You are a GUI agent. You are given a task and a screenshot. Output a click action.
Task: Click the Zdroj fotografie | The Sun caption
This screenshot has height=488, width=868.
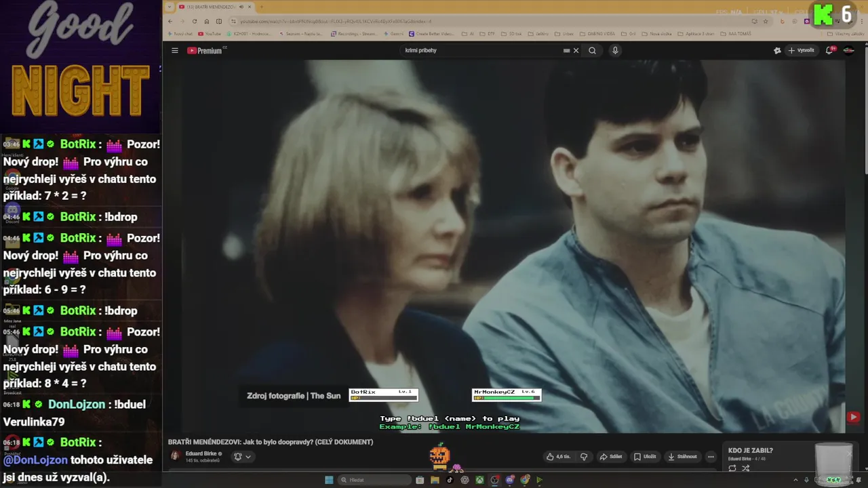pyautogui.click(x=294, y=396)
